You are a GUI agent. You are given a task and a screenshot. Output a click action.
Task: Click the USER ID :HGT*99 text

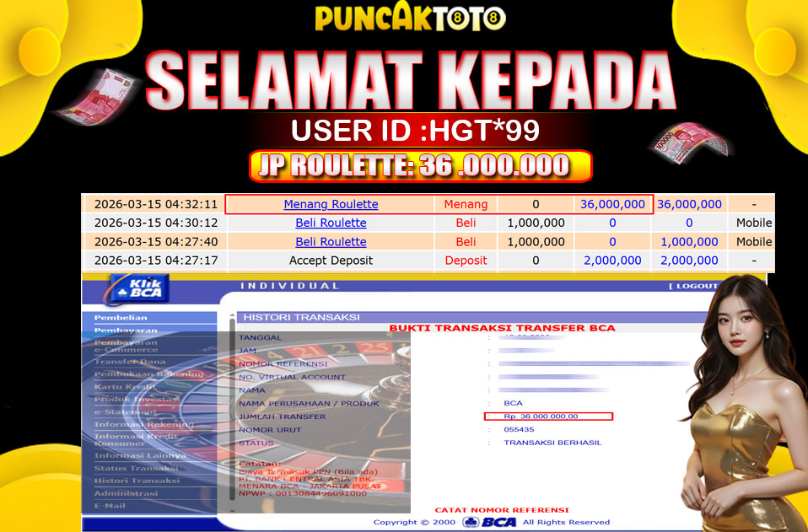click(x=415, y=131)
